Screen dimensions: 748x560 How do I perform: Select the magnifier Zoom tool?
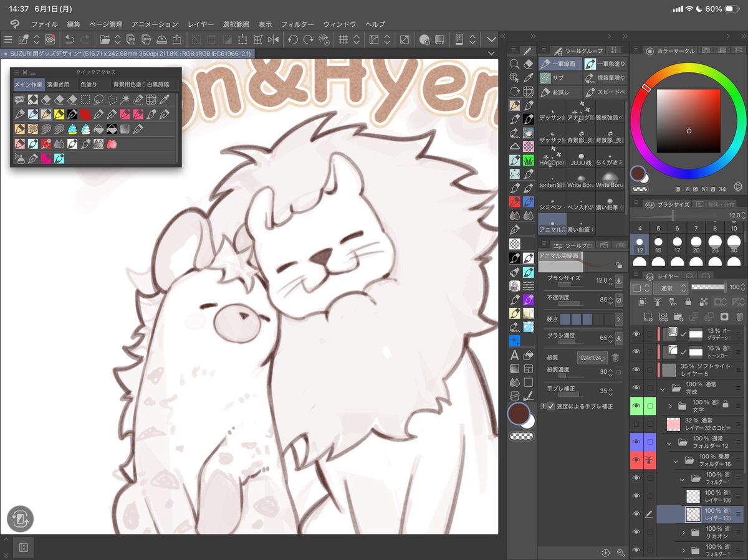(x=514, y=64)
